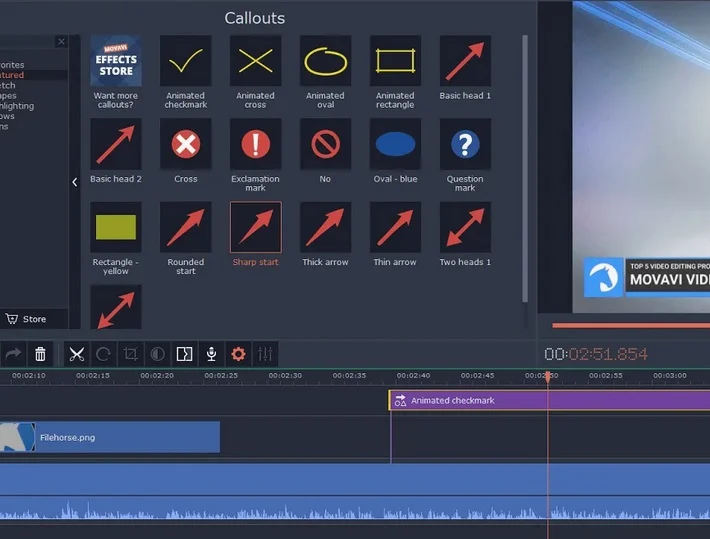Click the timecode display 00:02:51.854
The height and width of the screenshot is (539, 710).
596,354
